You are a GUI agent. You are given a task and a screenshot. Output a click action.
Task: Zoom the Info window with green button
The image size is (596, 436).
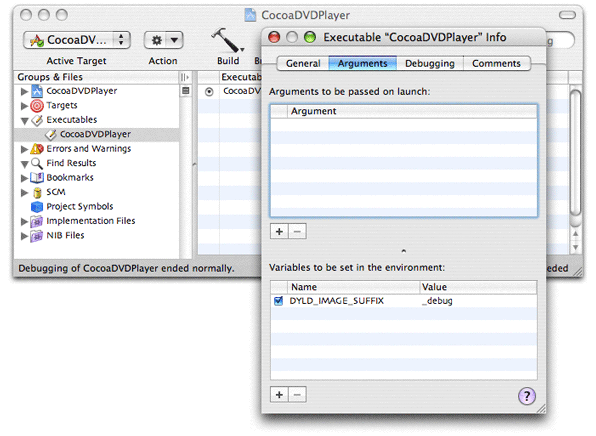[x=310, y=37]
